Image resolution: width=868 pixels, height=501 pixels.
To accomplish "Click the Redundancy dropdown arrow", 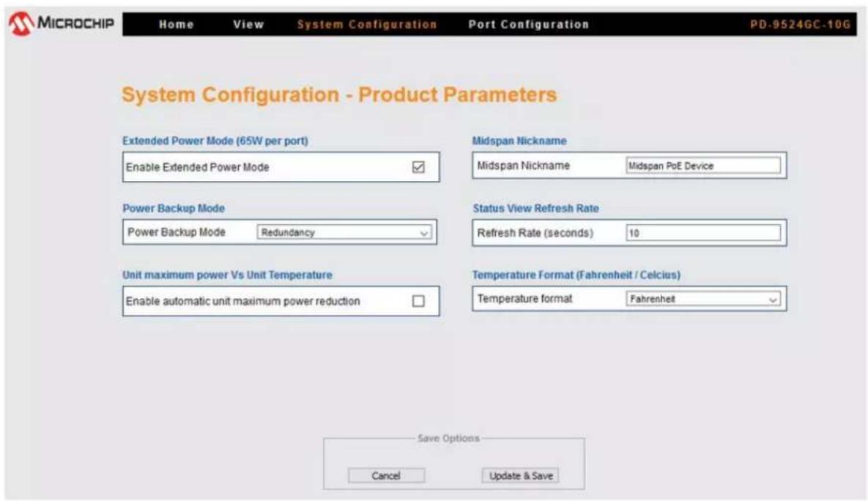I will (x=424, y=233).
